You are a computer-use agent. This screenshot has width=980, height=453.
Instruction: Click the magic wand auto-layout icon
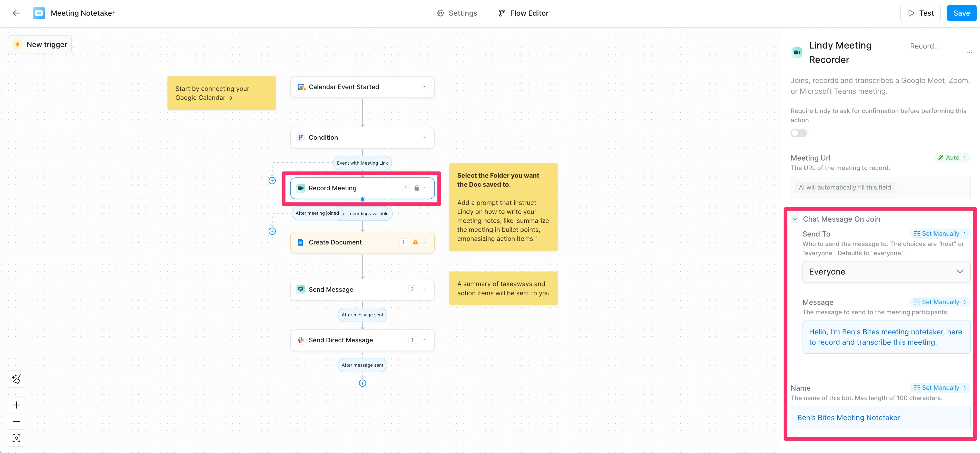coord(16,379)
